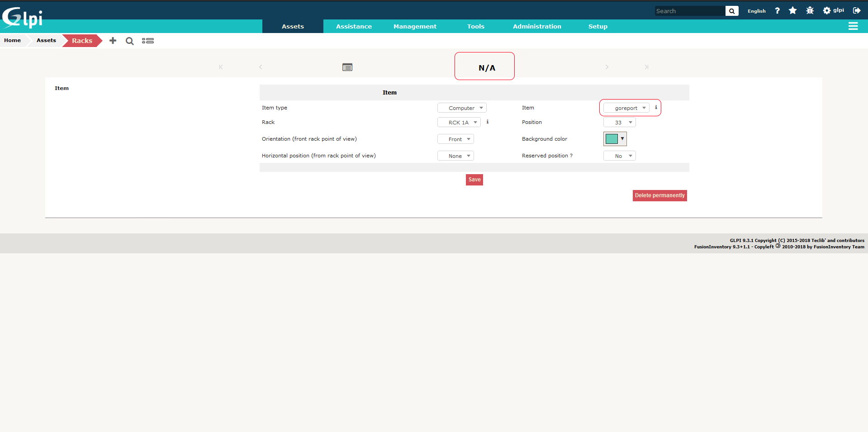Click the plus icon to add rack

coord(113,41)
